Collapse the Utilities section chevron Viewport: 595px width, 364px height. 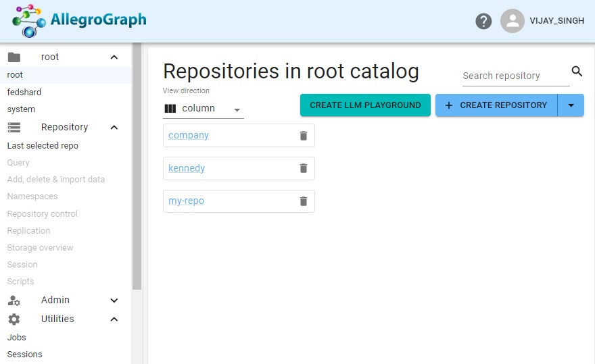[114, 319]
